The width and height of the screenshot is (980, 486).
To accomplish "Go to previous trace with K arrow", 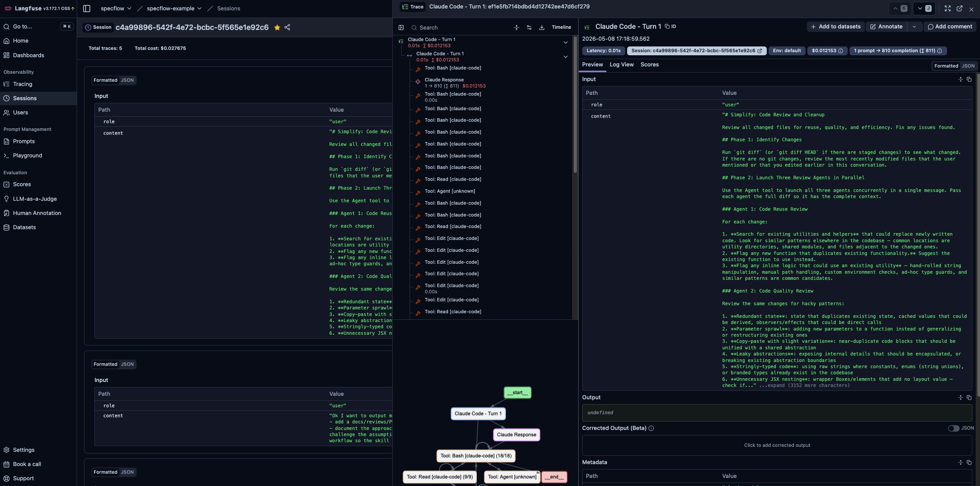I will (x=900, y=8).
